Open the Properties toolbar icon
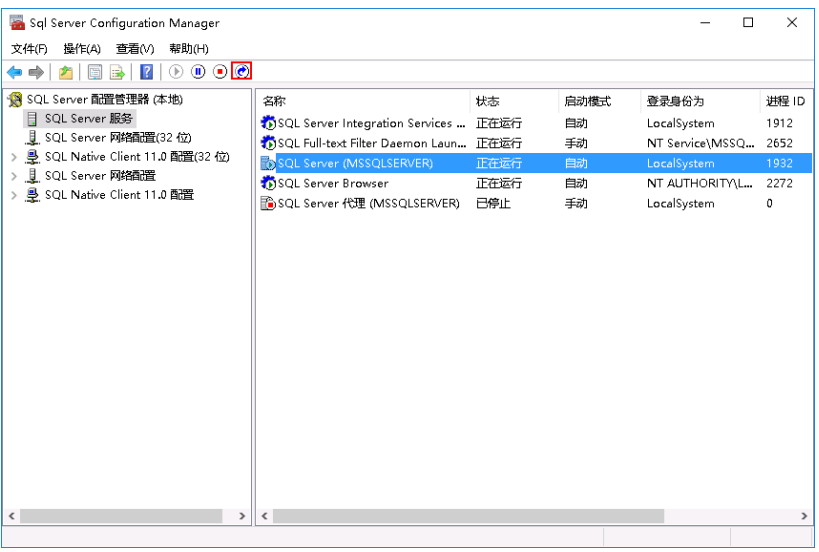 [x=95, y=72]
